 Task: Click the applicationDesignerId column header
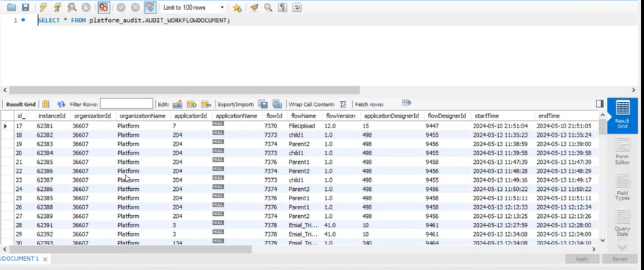pyautogui.click(x=391, y=116)
